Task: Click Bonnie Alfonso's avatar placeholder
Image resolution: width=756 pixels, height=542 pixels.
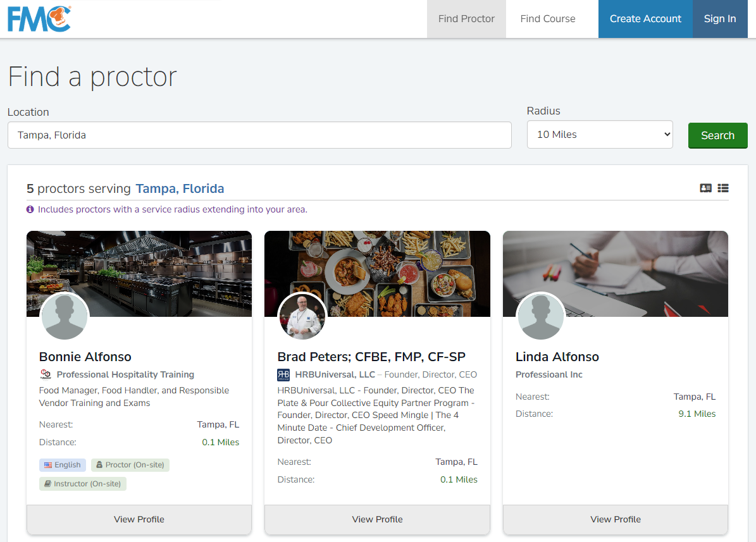Action: (x=65, y=316)
